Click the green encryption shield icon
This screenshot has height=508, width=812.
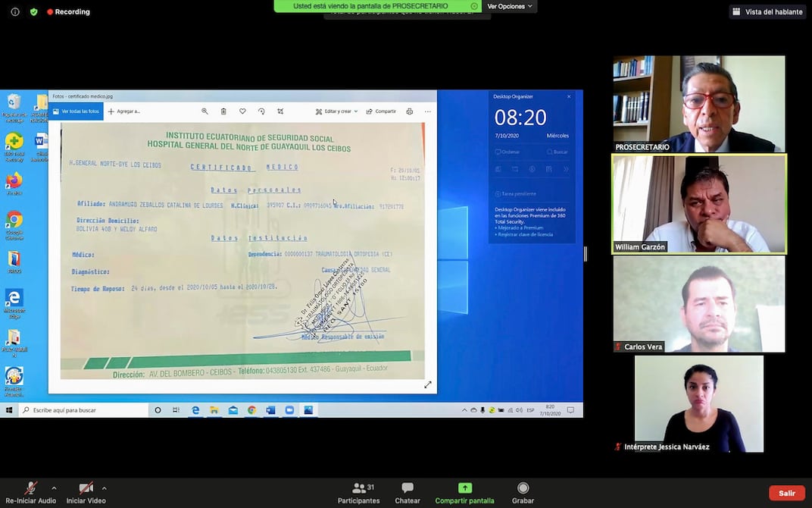coord(33,12)
